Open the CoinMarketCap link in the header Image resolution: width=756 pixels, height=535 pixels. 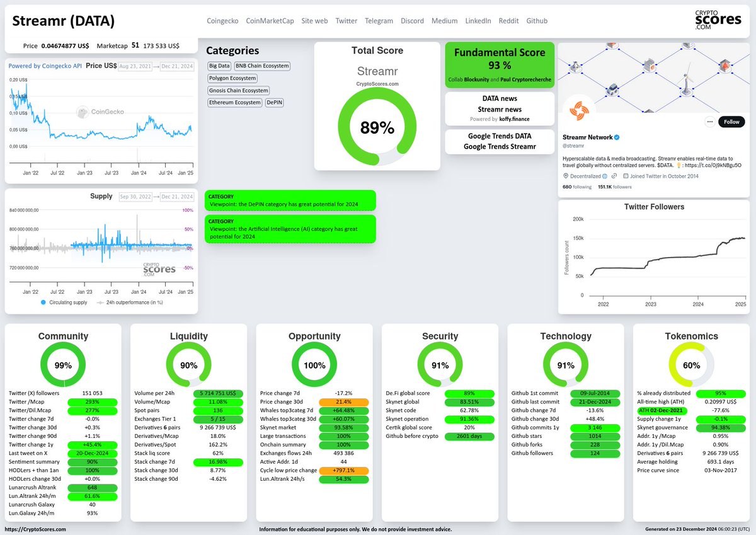click(x=270, y=21)
